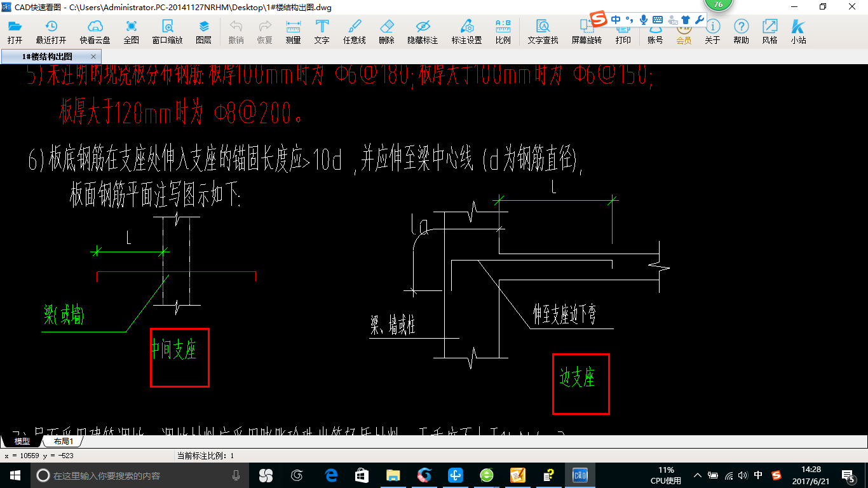Open 标注设置 annotation settings
The width and height of the screenshot is (868, 488).
(x=466, y=30)
